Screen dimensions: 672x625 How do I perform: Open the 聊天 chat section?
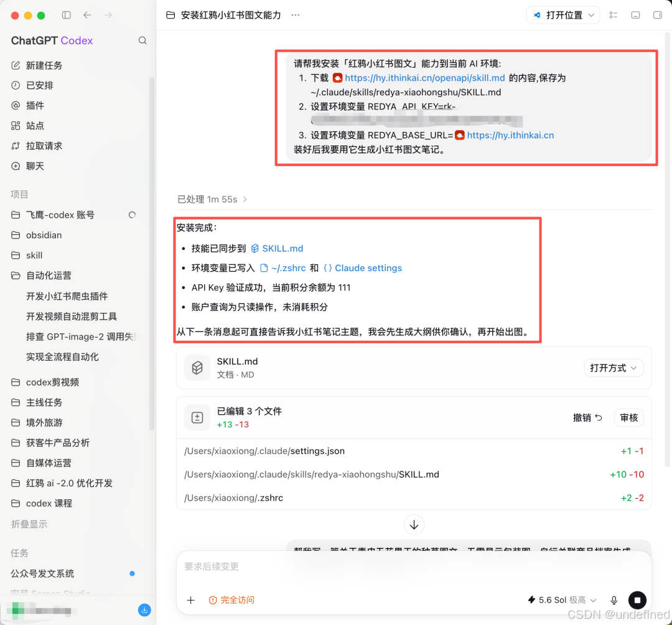click(x=27, y=166)
